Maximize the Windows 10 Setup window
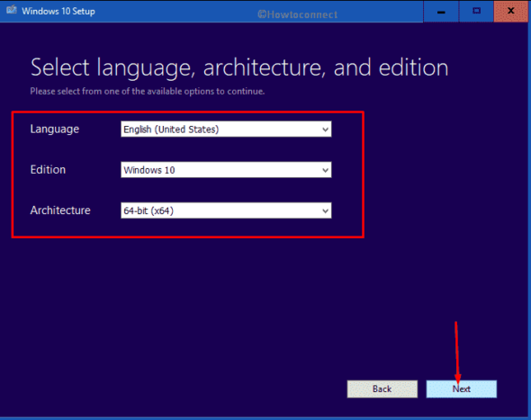 coord(476,12)
